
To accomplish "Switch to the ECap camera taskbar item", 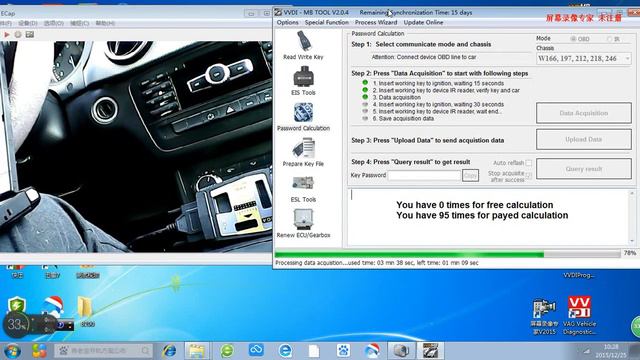I will pyautogui.click(x=401, y=351).
